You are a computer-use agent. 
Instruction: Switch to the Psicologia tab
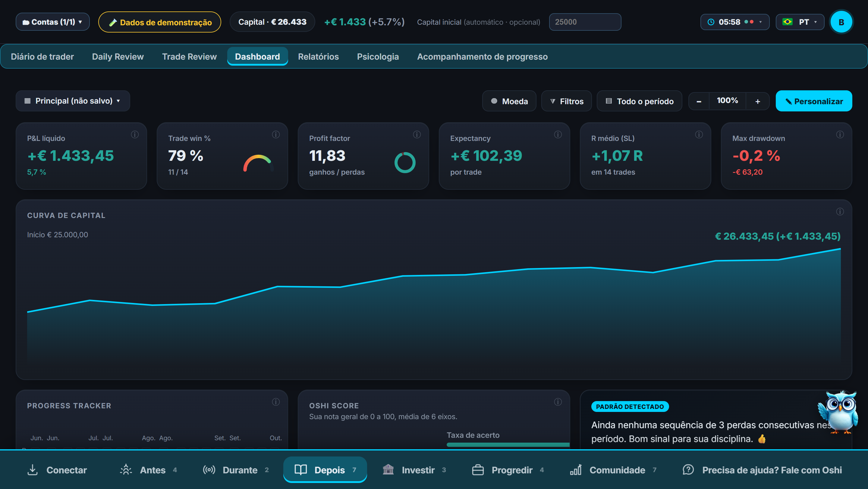click(378, 57)
